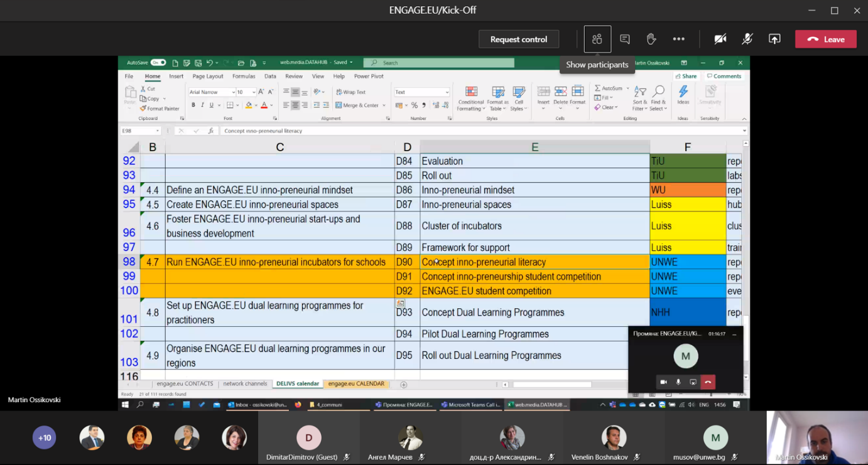Open the Teams meeting chat icon

625,39
